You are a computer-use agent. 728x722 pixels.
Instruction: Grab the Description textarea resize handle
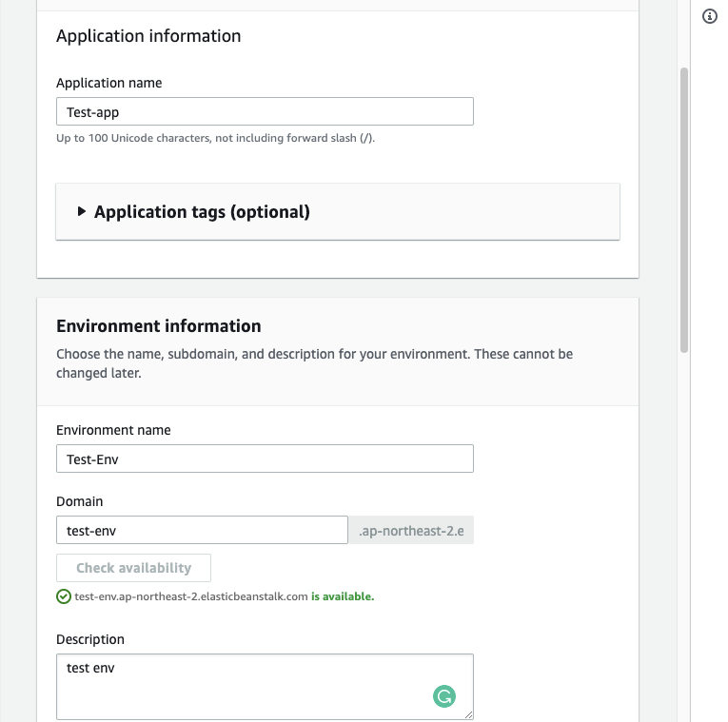coord(468,714)
